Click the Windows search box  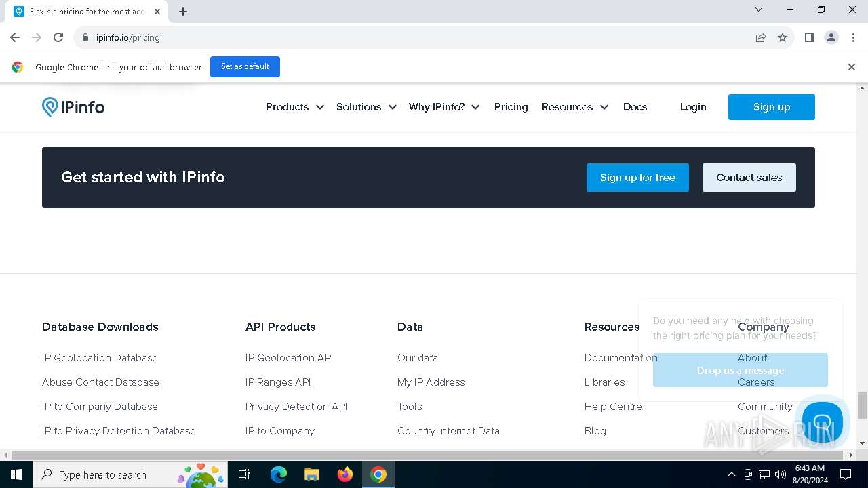129,474
